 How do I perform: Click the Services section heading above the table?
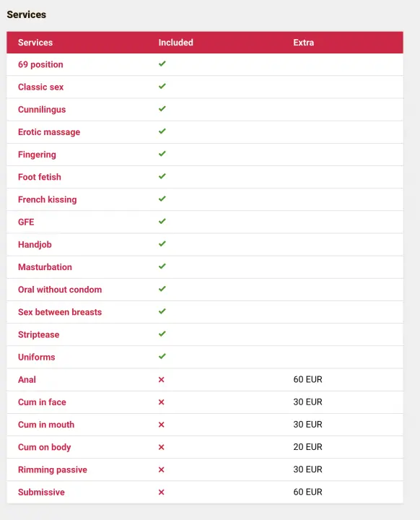[27, 14]
